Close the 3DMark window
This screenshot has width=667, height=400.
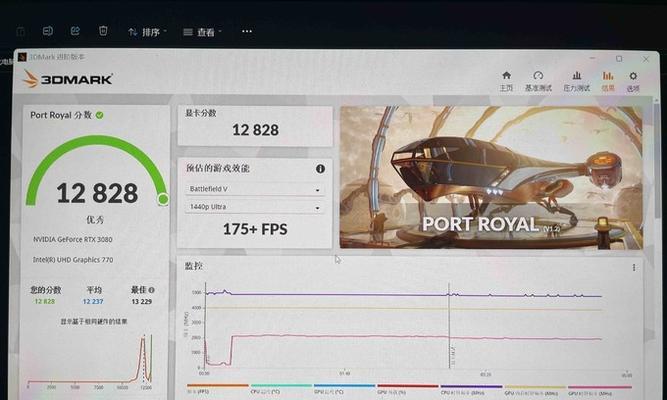click(646, 59)
